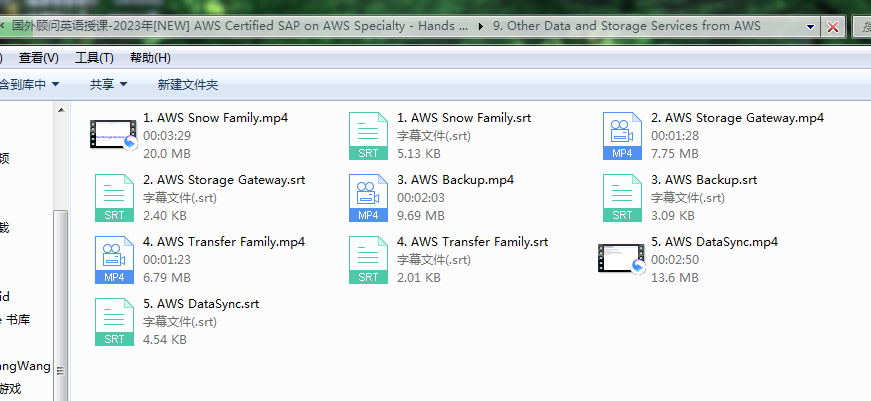Open the 查看(V) menu
This screenshot has height=401, width=871.
[x=38, y=58]
